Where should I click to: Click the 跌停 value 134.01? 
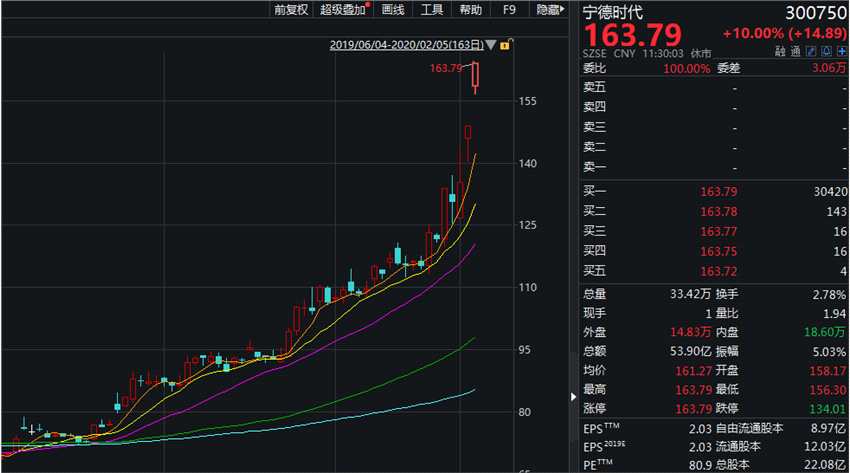828,409
